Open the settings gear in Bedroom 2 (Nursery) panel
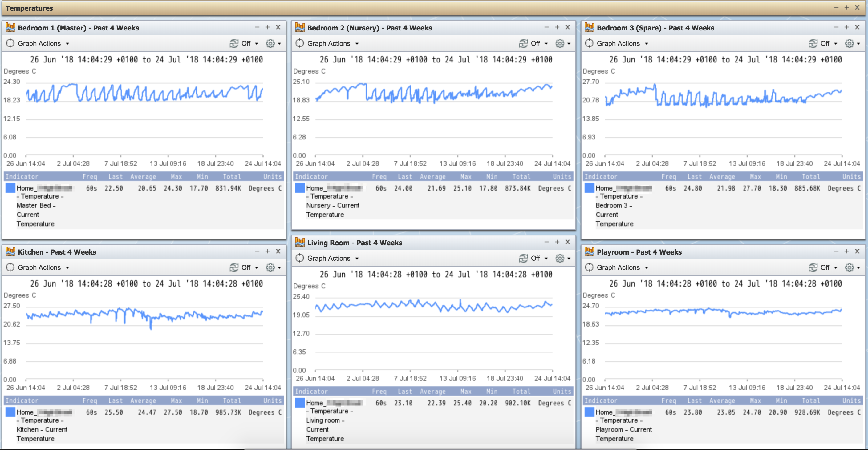Screen dimensions: 868x450 [x=560, y=43]
